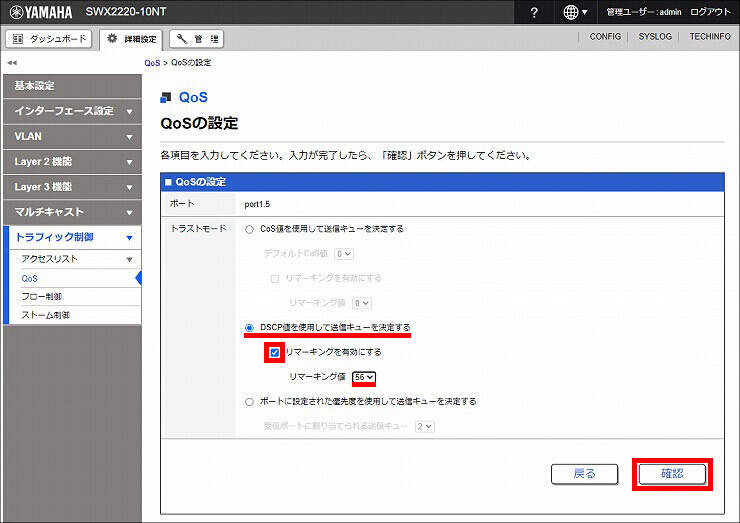The height and width of the screenshot is (523, 740).
Task: Click the SWX2220-10NT model name
Action: [126, 12]
